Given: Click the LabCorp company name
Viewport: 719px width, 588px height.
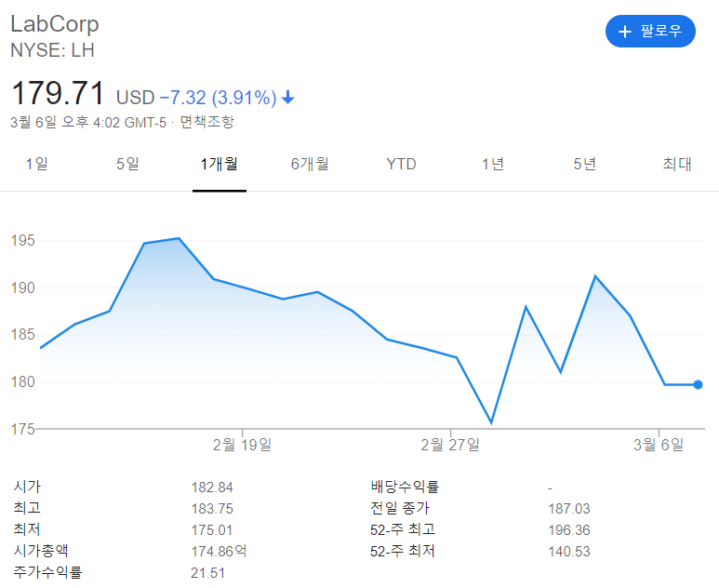Looking at the screenshot, I should point(55,24).
